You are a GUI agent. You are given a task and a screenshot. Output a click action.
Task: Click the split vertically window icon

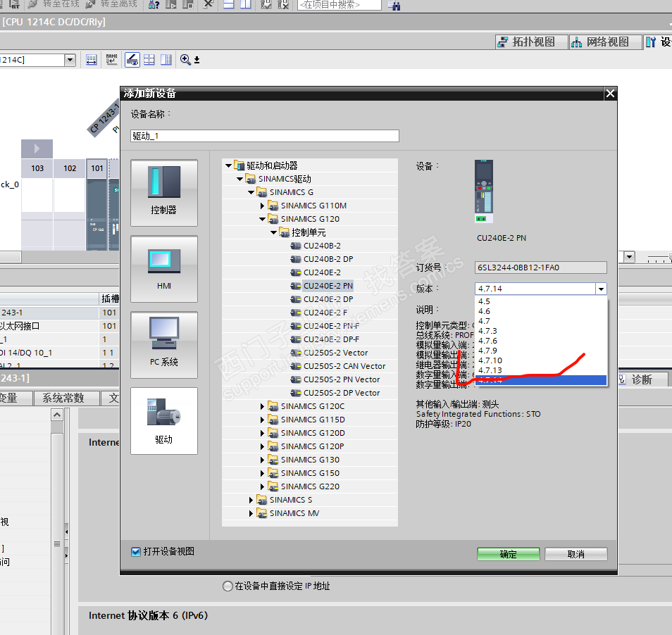point(246,4)
